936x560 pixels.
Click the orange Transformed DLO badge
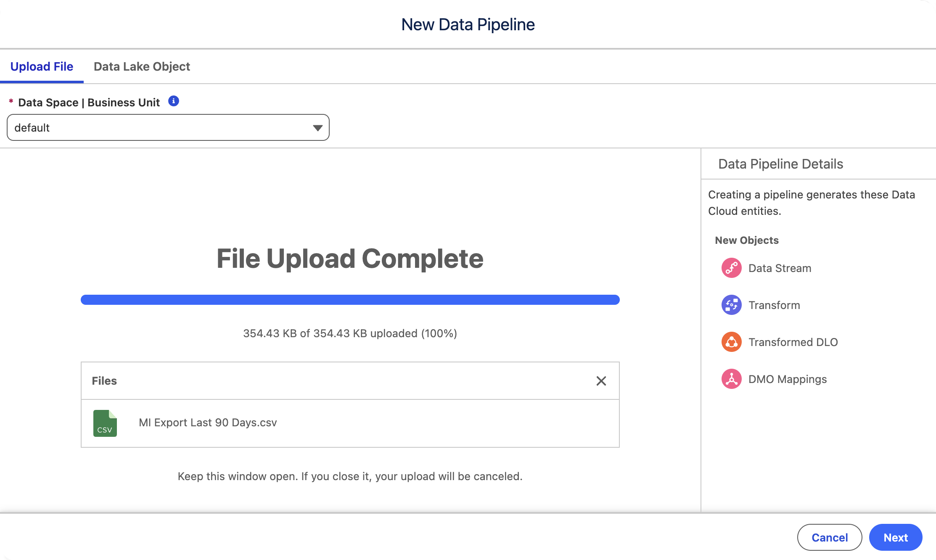click(x=731, y=342)
